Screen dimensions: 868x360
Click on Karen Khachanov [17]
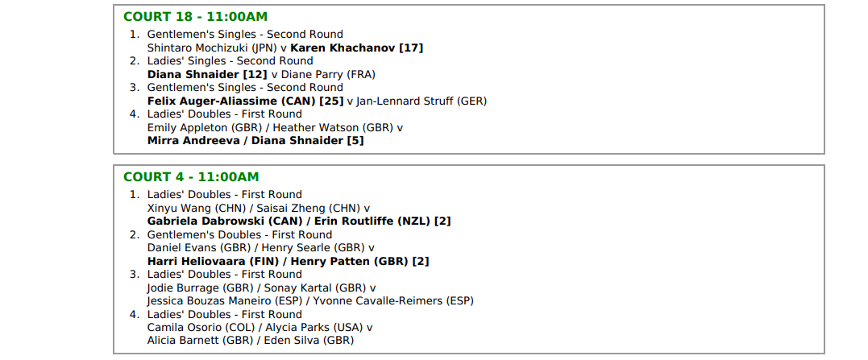(356, 48)
